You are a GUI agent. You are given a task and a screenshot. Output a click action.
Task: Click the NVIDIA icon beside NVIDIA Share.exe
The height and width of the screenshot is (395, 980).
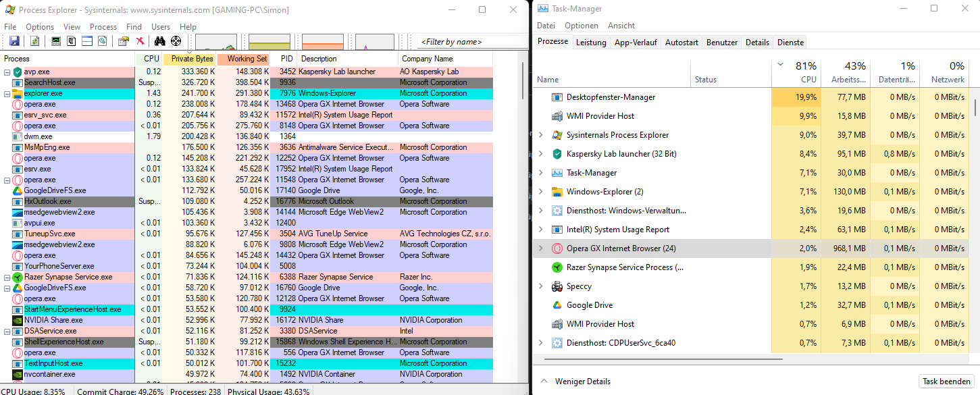18,320
